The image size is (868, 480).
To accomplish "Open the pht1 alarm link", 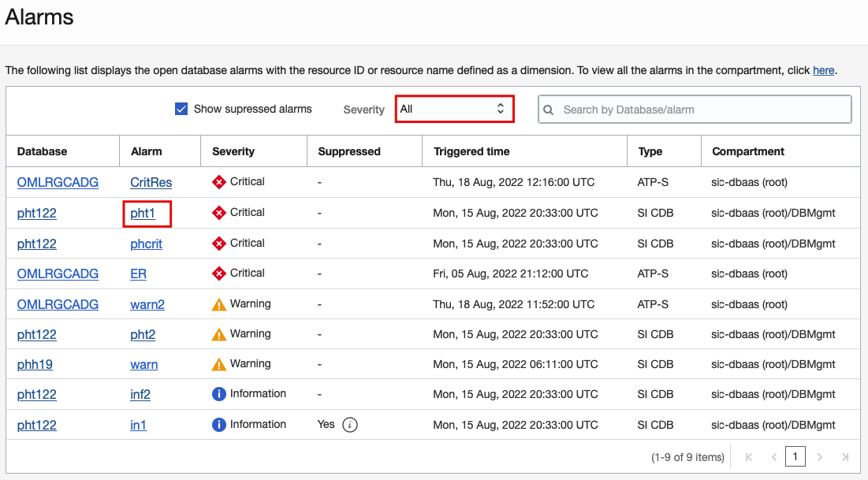I will (x=143, y=213).
